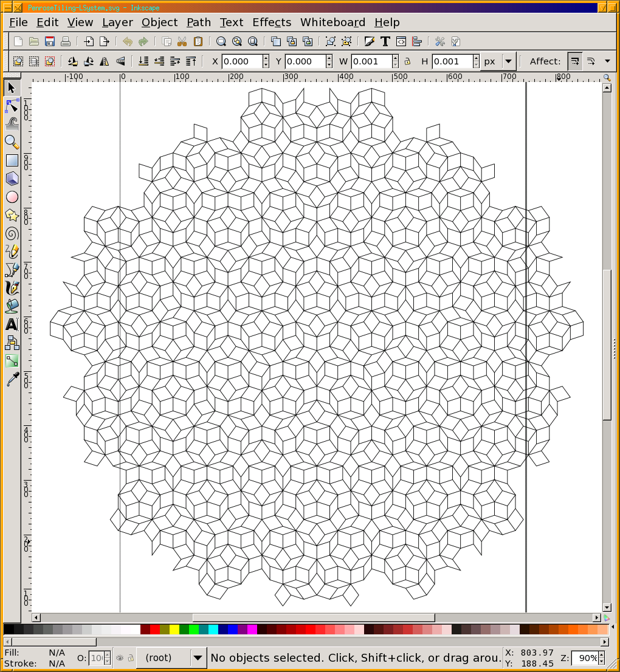
Task: Open the Effects menu
Action: (272, 22)
